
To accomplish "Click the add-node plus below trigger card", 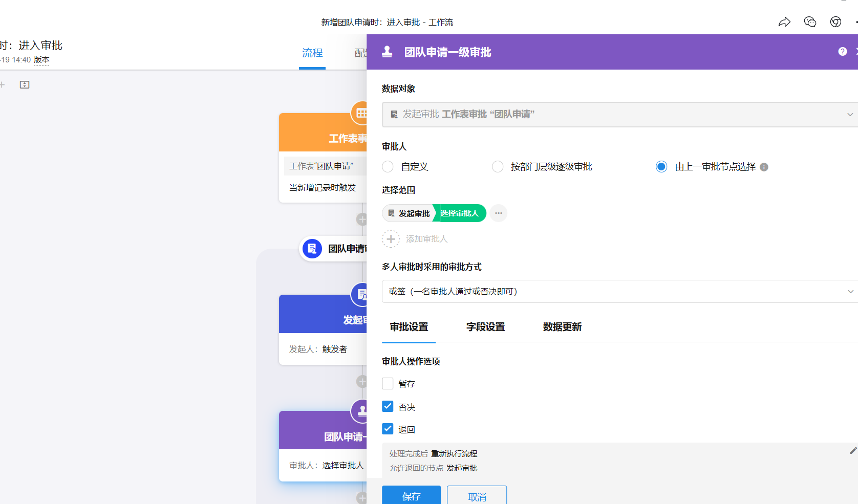I will coord(361,220).
